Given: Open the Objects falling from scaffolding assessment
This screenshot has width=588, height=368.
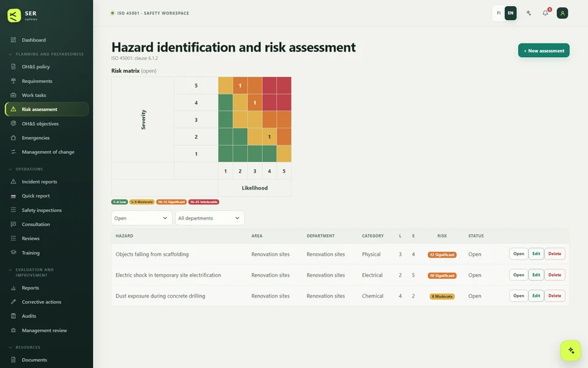Looking at the screenshot, I should point(518,254).
